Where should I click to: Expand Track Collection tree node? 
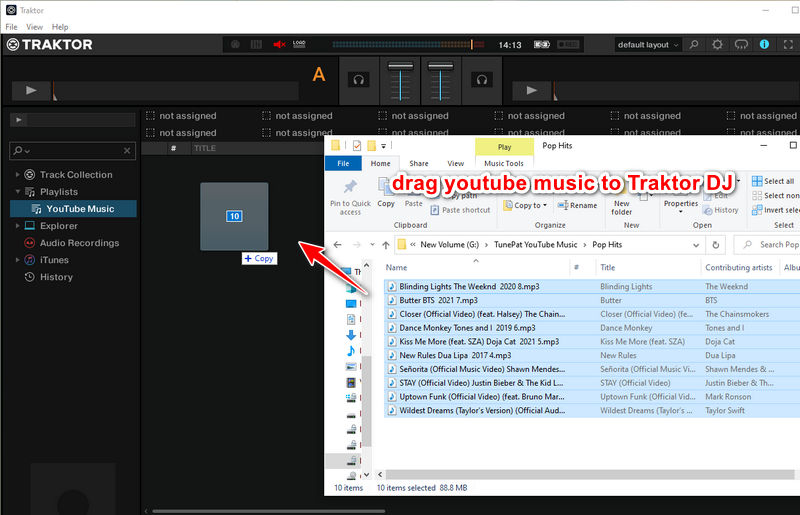tap(17, 175)
